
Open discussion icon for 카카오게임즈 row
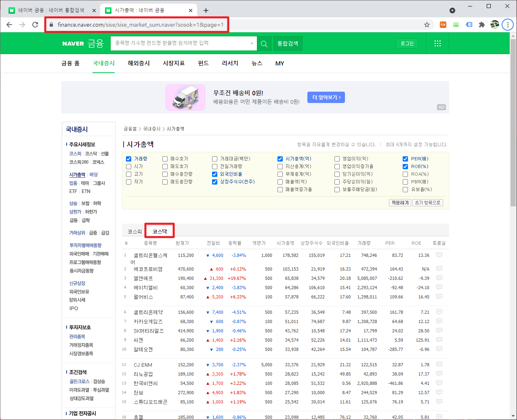pyautogui.click(x=439, y=321)
